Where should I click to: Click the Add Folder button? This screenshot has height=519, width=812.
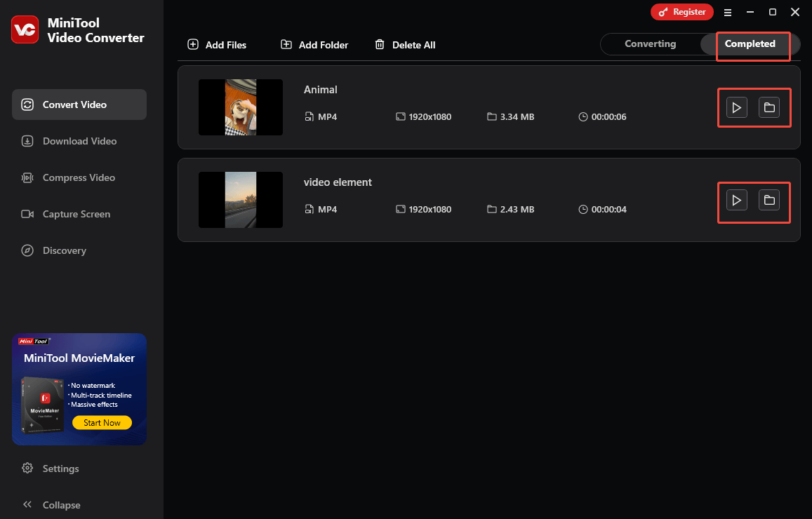[314, 45]
